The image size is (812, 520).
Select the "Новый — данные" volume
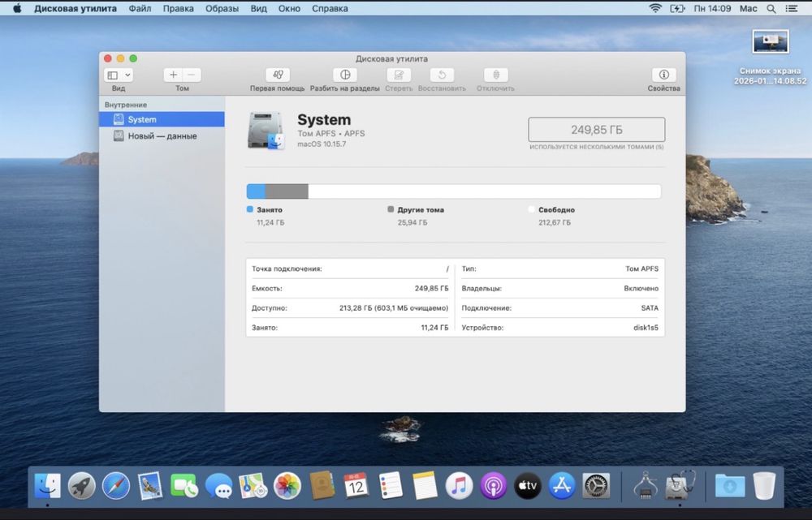[162, 136]
